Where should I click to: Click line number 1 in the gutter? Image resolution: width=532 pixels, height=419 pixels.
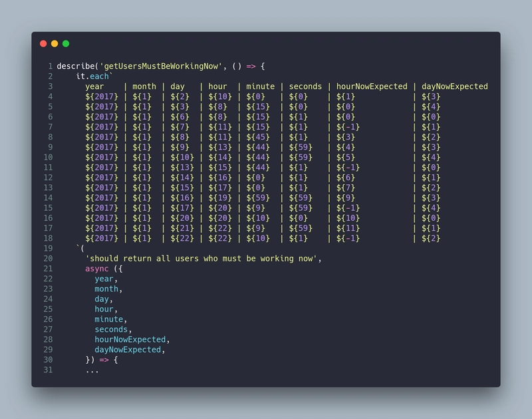[x=51, y=66]
